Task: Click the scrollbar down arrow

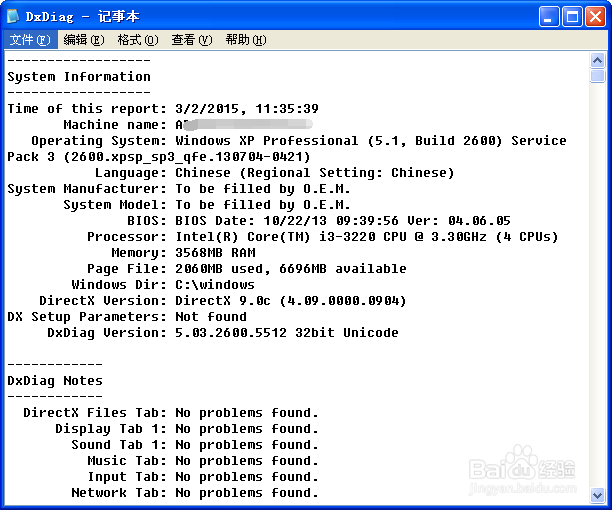Action: [598, 496]
